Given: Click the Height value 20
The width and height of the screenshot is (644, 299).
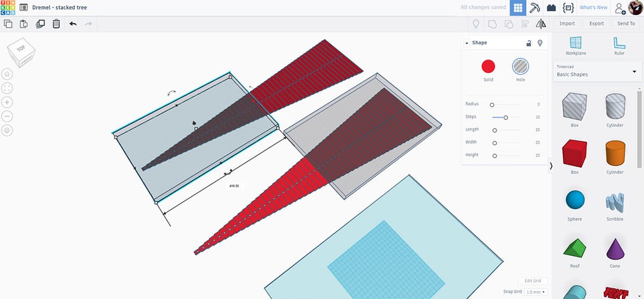Looking at the screenshot, I should pos(537,155).
